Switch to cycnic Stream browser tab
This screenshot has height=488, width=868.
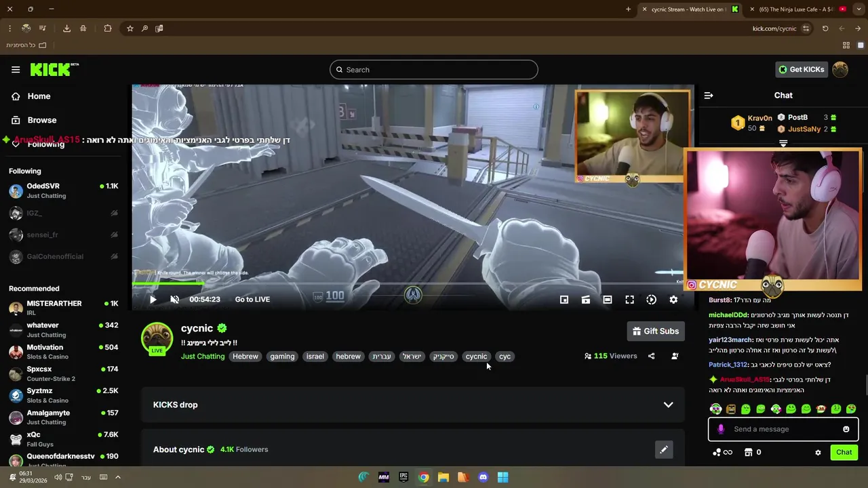click(x=692, y=9)
